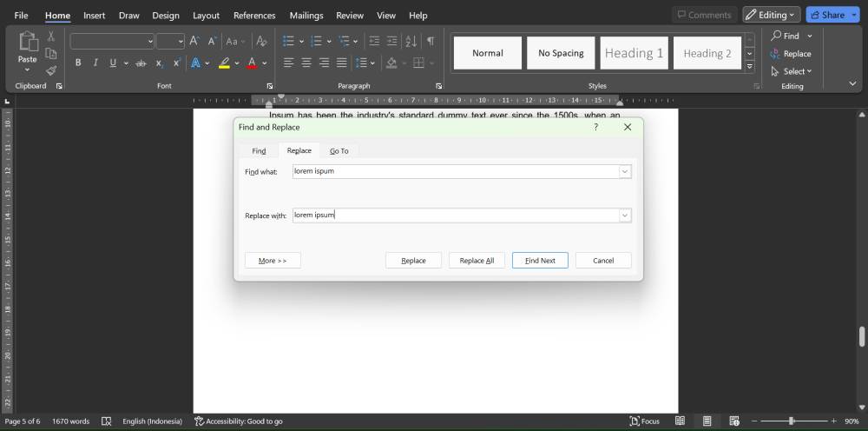Apply red font color

click(252, 63)
